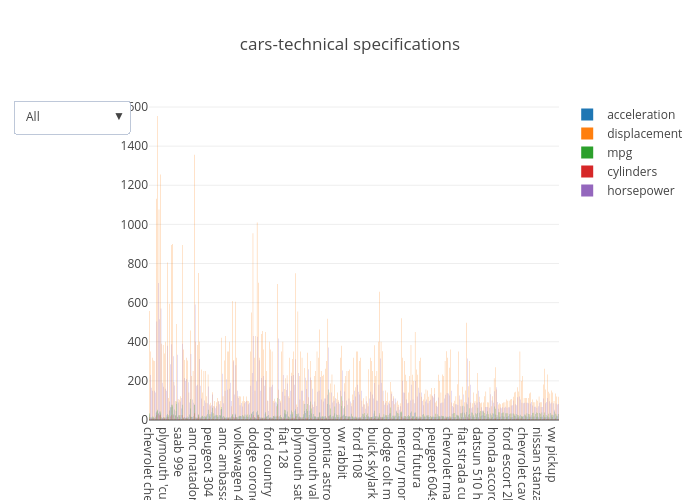Click the 1000 y-axis tick label

(x=134, y=225)
